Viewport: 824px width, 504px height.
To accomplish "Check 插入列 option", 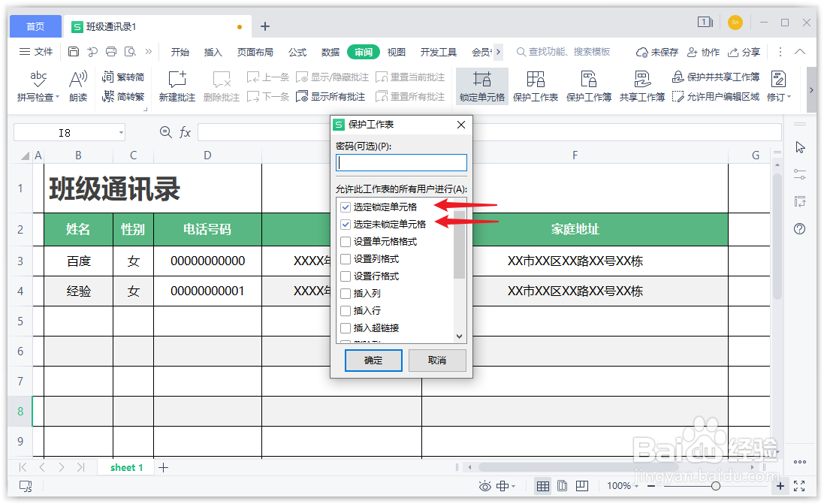I will (346, 293).
